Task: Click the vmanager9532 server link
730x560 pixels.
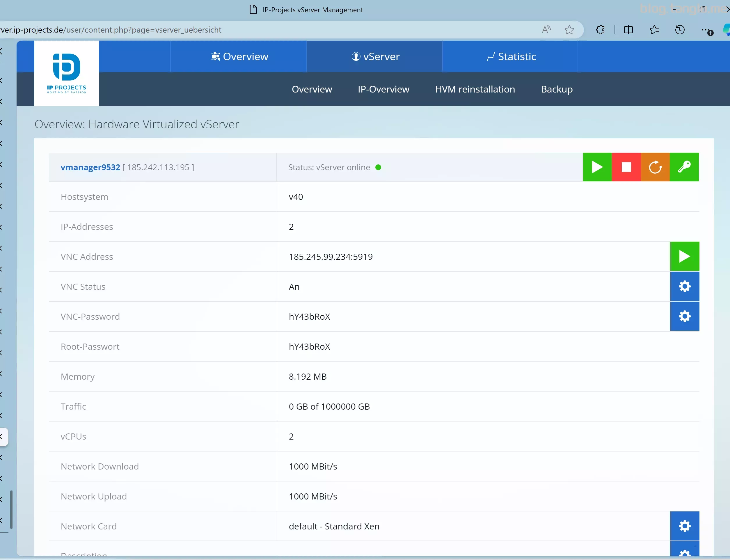Action: (x=90, y=167)
